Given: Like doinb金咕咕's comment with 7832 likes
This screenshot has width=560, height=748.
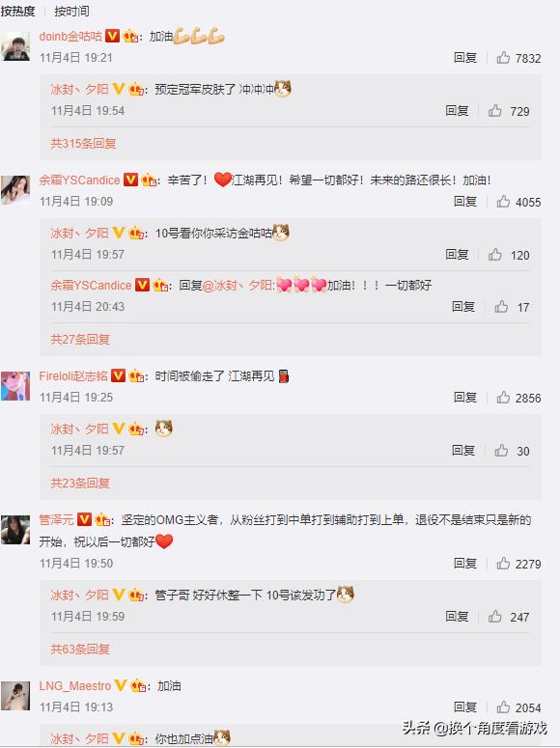Looking at the screenshot, I should tap(503, 58).
